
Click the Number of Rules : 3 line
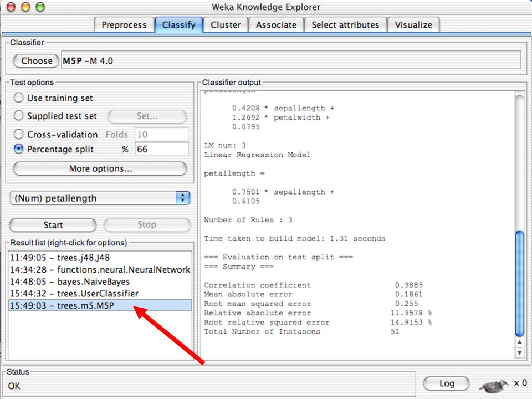pyautogui.click(x=248, y=220)
